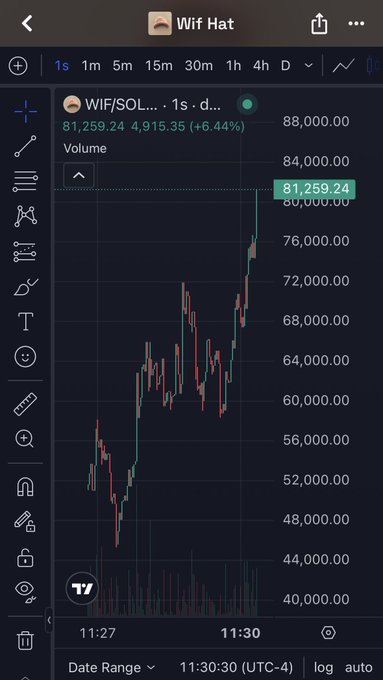Select the 4h timeframe
This screenshot has width=383, height=680.
click(261, 66)
